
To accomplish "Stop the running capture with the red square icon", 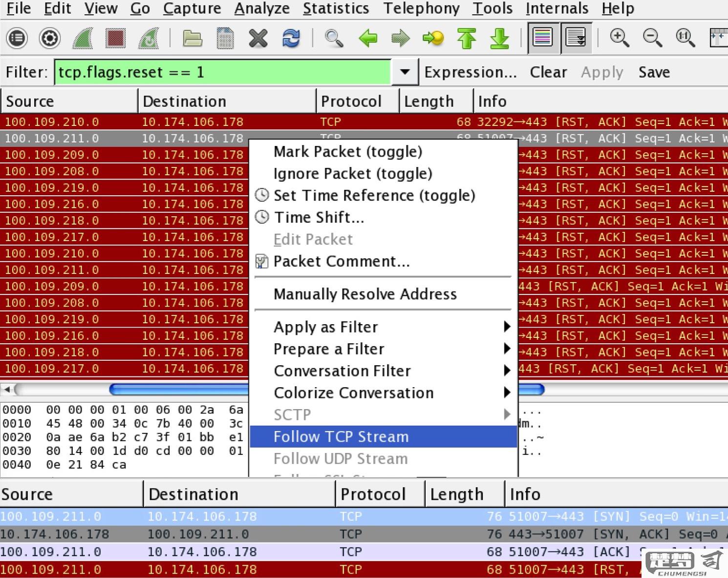I will [x=116, y=38].
